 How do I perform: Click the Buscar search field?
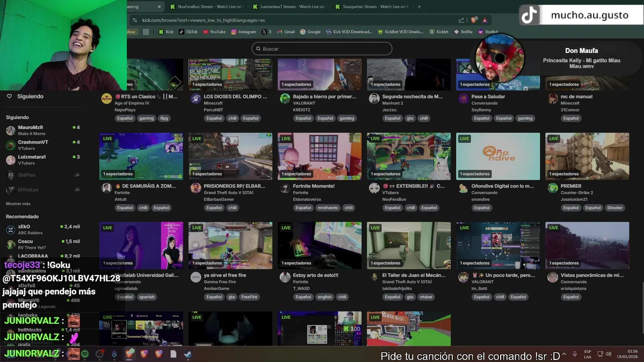pyautogui.click(x=322, y=49)
